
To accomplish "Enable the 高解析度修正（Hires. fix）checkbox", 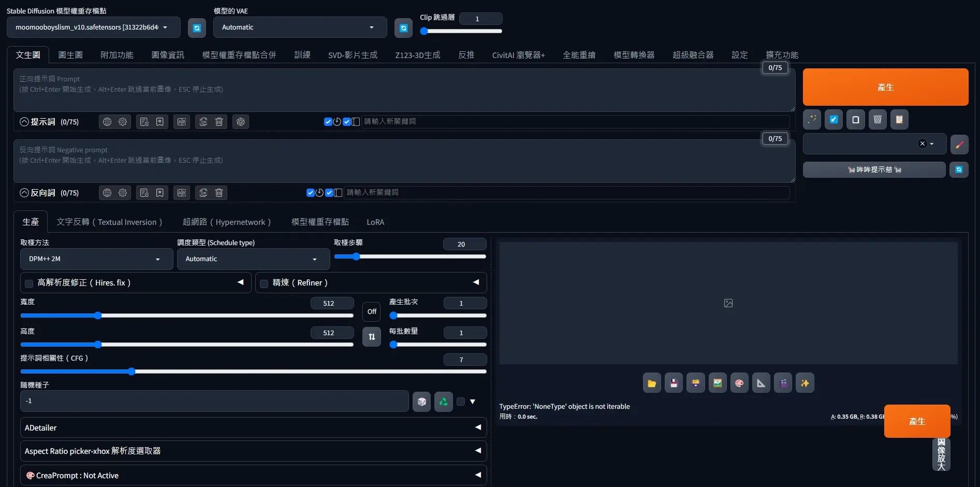I will (29, 283).
